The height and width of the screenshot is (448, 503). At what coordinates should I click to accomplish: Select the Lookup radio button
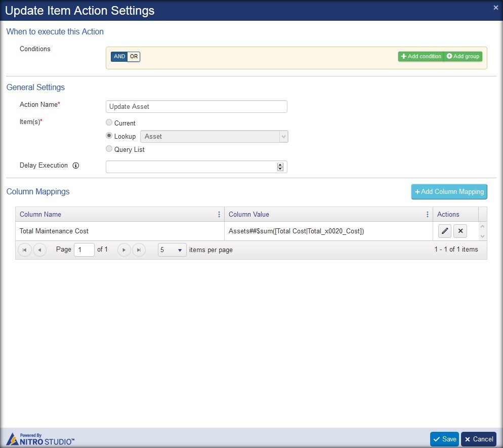click(x=109, y=136)
